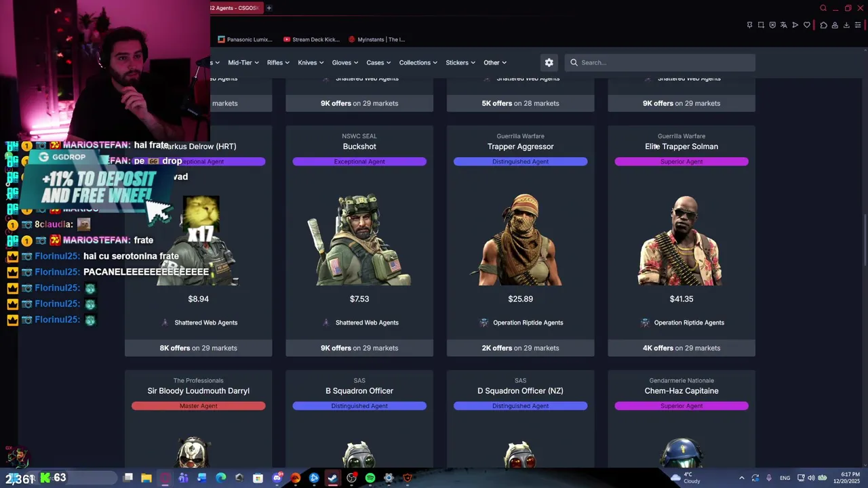Screen dimensions: 868x488
Task: Expand the Other dropdown menu
Action: [495, 62]
